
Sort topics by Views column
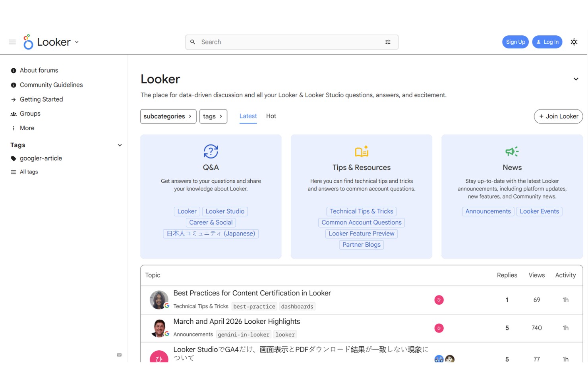536,275
